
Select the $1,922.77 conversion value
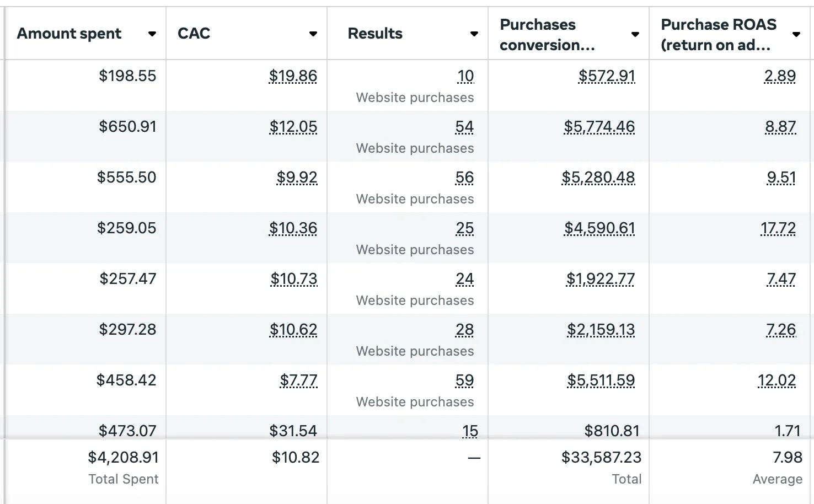coord(601,279)
